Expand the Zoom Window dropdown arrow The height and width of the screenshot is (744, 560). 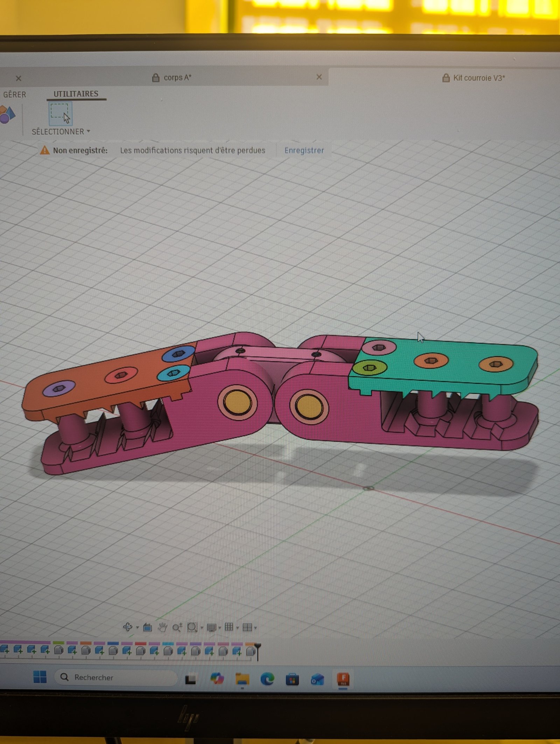pos(202,628)
